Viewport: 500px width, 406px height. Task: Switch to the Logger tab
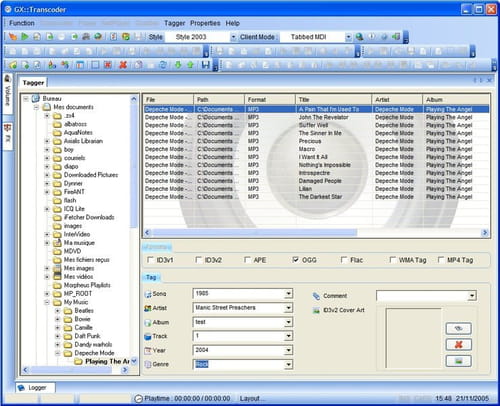(36, 388)
